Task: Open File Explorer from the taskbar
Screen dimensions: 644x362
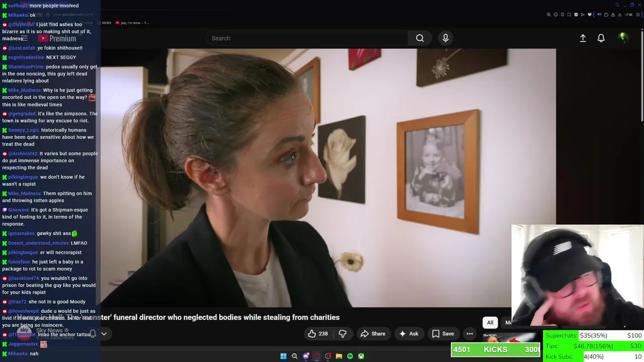Action: coord(339,356)
